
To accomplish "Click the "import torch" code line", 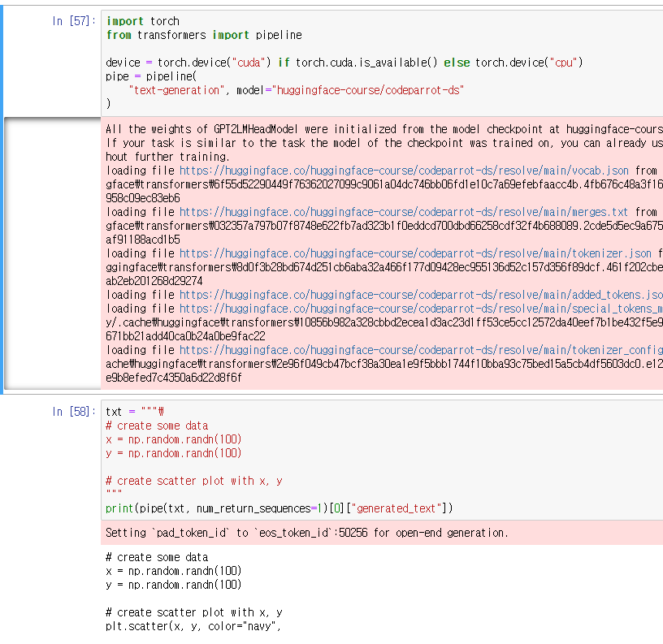I will (142, 21).
